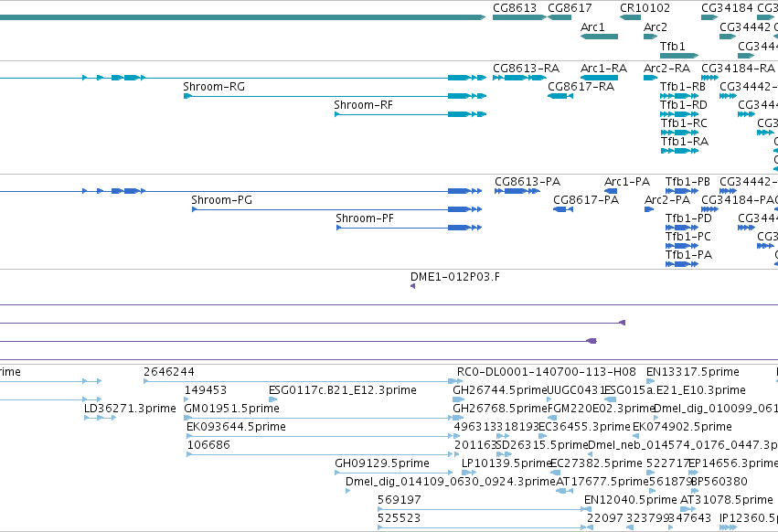Click the Arc1 gene label
778x532 pixels.
pyautogui.click(x=592, y=27)
